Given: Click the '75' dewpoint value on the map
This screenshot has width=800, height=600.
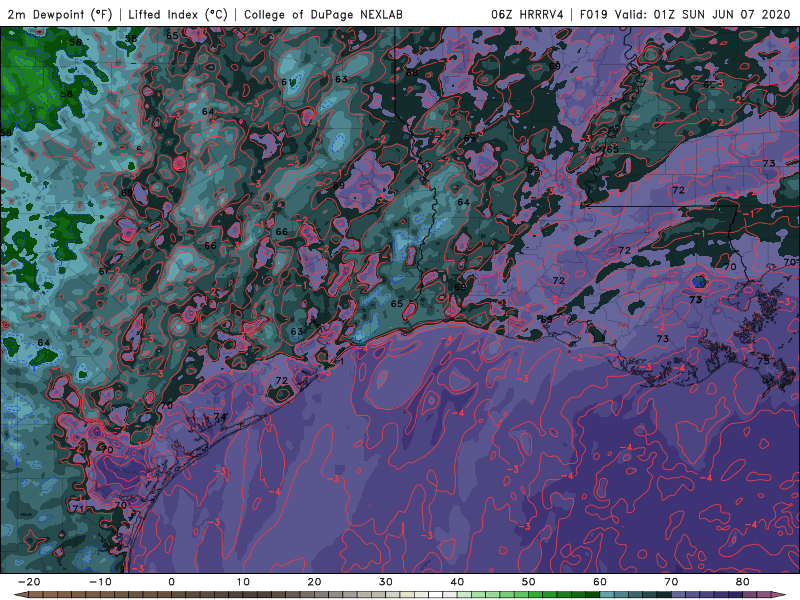Looking at the screenshot, I should pyautogui.click(x=763, y=361).
